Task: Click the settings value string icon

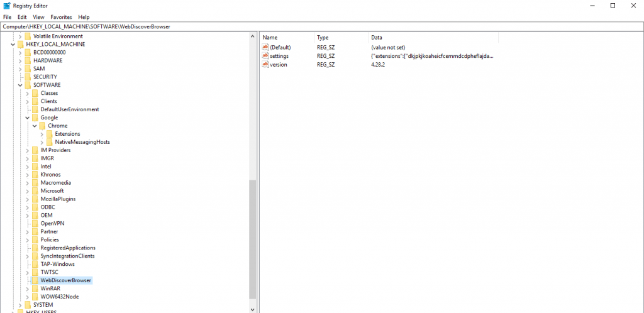Action: click(265, 56)
